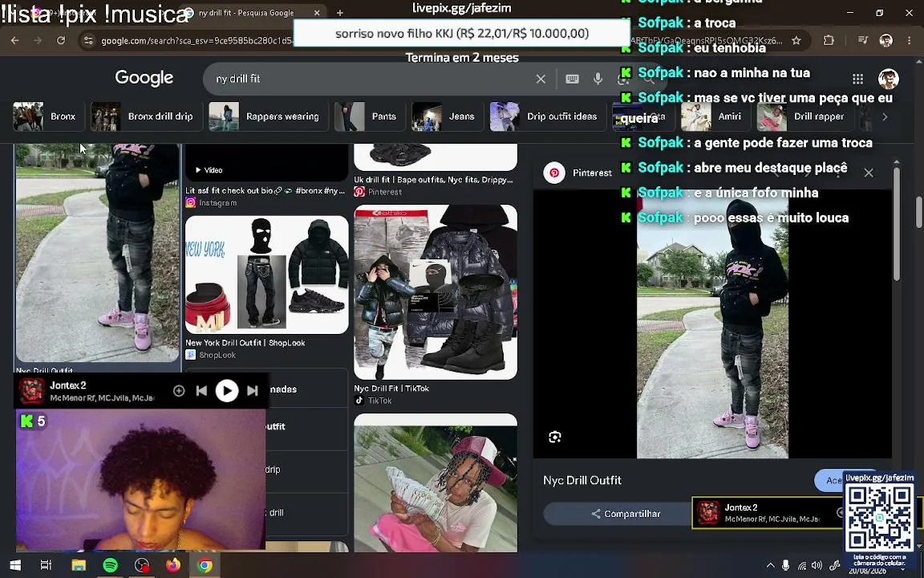Viewport: 924px width, 578px height.
Task: Reload the current Chrome page
Action: tap(61, 41)
